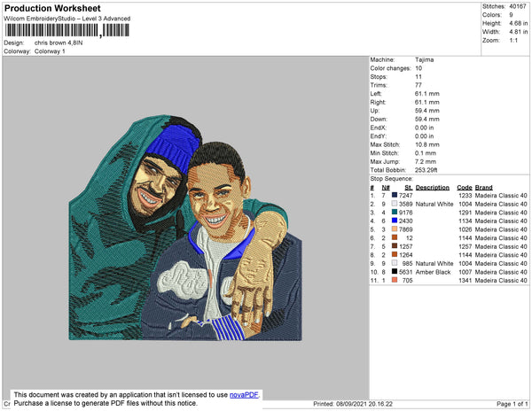Viewport: 532px width, 411px height.
Task: Click the 'Printed: 08/09/2021 20.16.22' footer
Action: (x=353, y=404)
